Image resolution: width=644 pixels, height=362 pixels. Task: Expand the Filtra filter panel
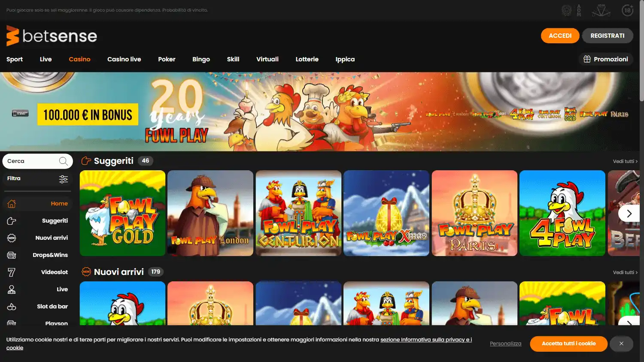tap(37, 179)
